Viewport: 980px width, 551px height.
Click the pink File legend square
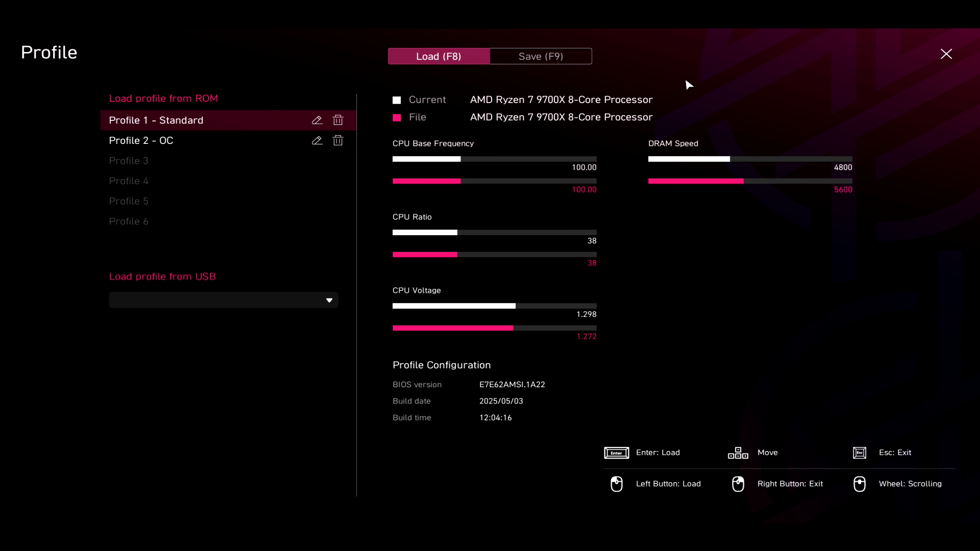tap(397, 118)
